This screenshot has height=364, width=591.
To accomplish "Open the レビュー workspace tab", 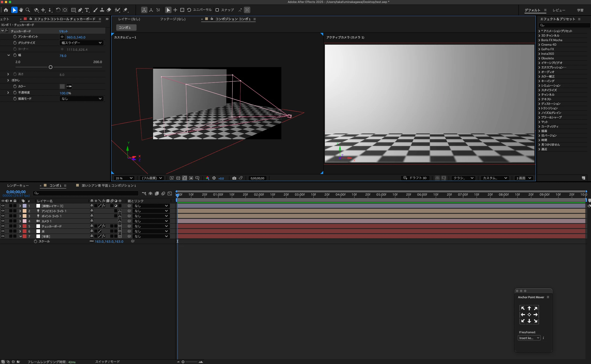I will click(x=559, y=10).
